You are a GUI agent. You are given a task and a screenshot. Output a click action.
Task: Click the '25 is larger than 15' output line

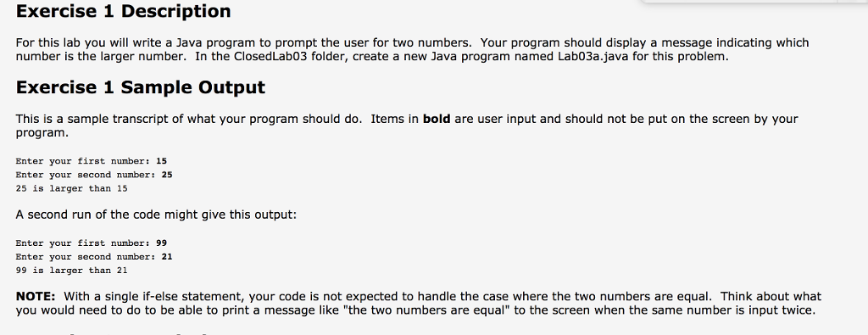[71, 188]
